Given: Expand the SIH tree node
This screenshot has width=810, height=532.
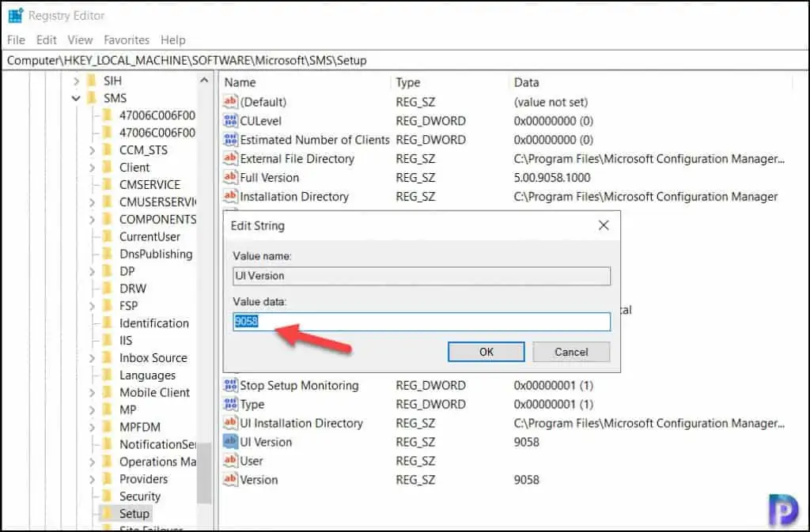Looking at the screenshot, I should click(77, 81).
